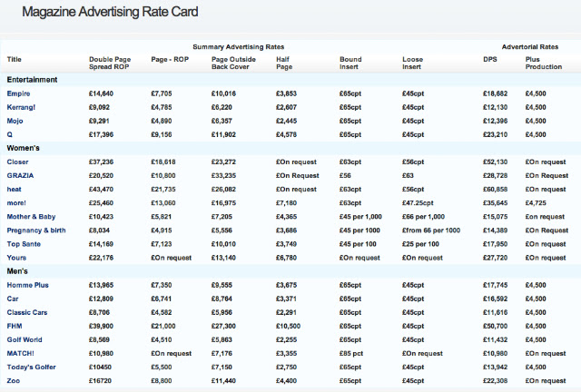The image size is (581, 392).
Task: Select Golf World's £2,255 half page rate
Action: click(286, 340)
